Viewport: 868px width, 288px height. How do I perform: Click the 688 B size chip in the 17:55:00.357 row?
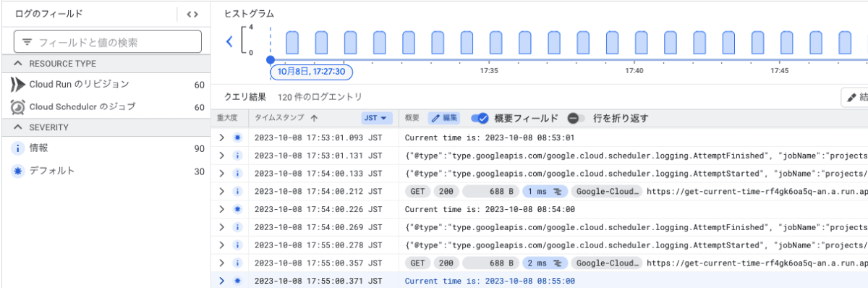[491, 263]
